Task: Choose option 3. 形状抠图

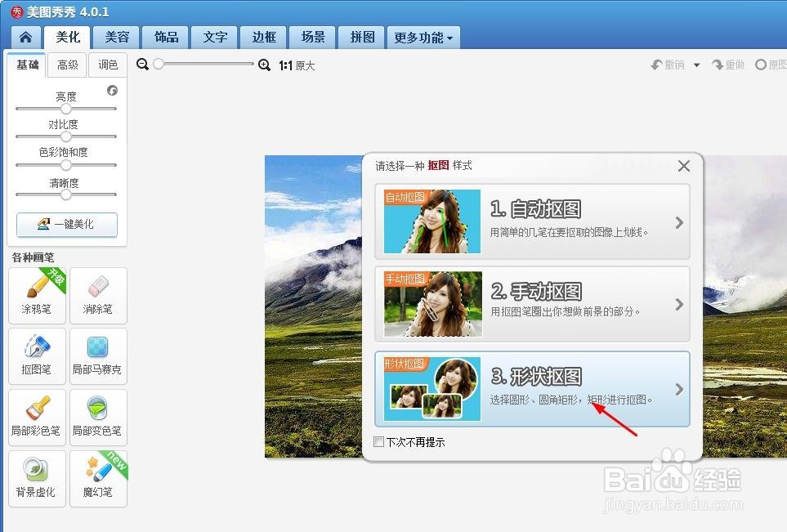Action: point(532,389)
